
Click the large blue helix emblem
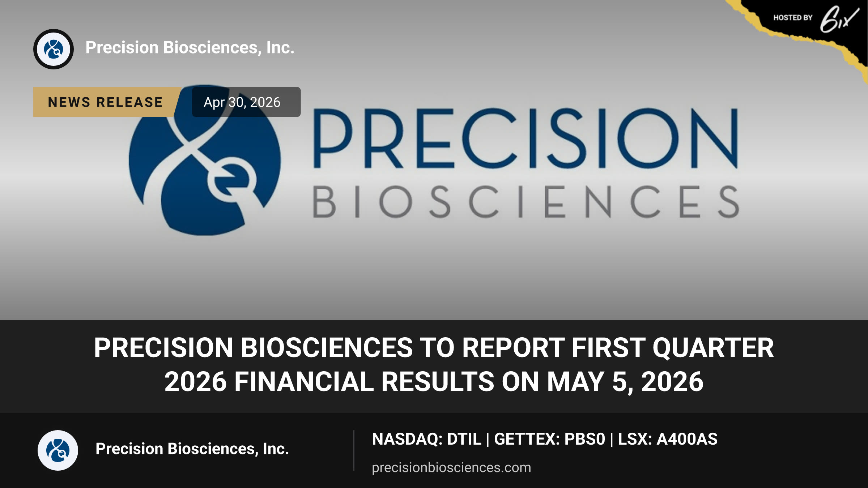click(205, 161)
